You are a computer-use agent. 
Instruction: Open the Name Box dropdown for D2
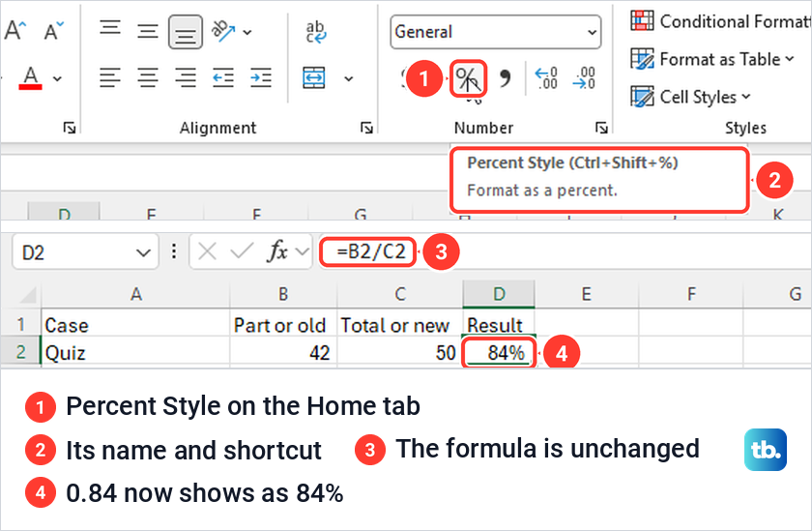click(x=143, y=252)
